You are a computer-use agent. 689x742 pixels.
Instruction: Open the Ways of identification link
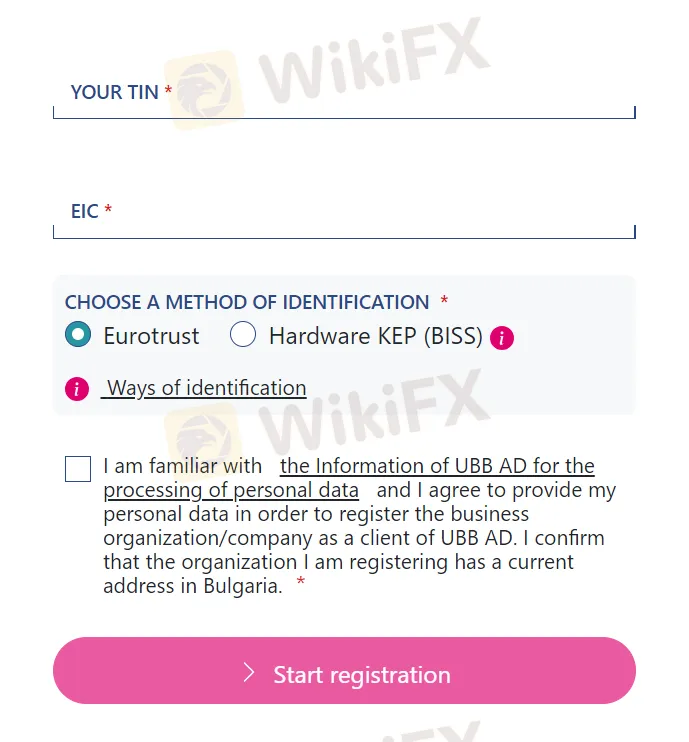(206, 388)
